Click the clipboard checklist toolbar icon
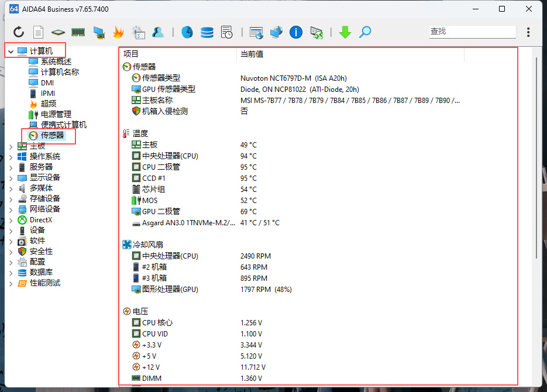547x392 pixels. pos(139,32)
